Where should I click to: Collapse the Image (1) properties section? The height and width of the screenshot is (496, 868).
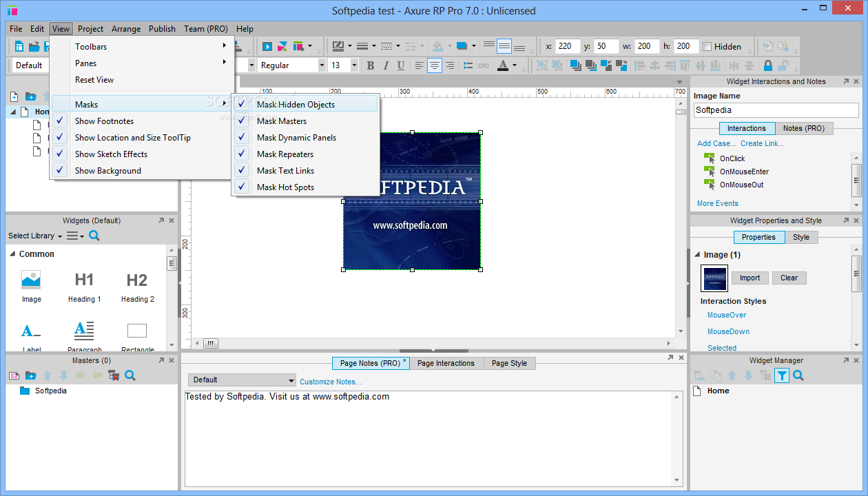696,255
